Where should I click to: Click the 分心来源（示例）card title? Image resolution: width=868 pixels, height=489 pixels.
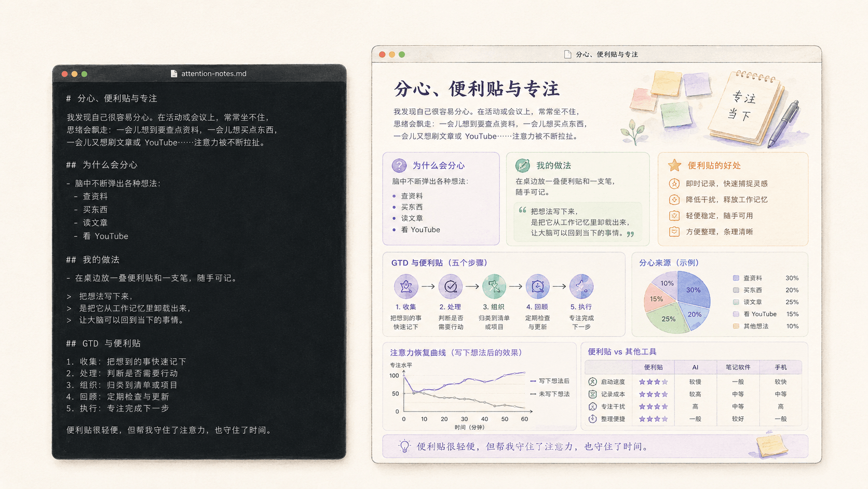click(669, 262)
